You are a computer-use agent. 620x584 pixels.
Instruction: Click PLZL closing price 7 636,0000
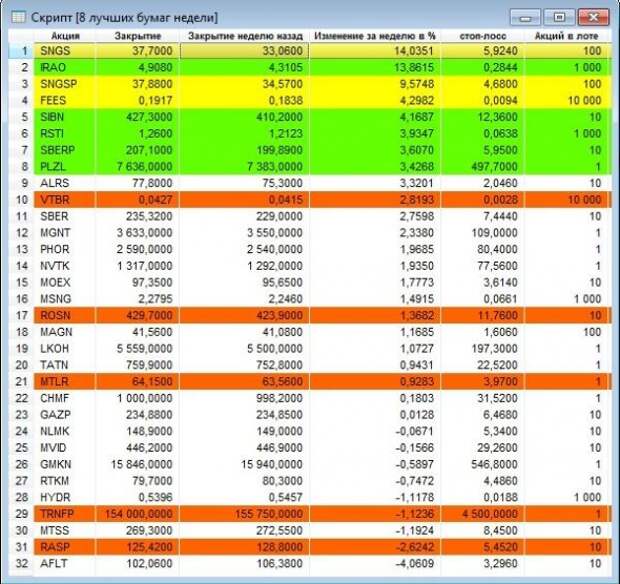144,167
